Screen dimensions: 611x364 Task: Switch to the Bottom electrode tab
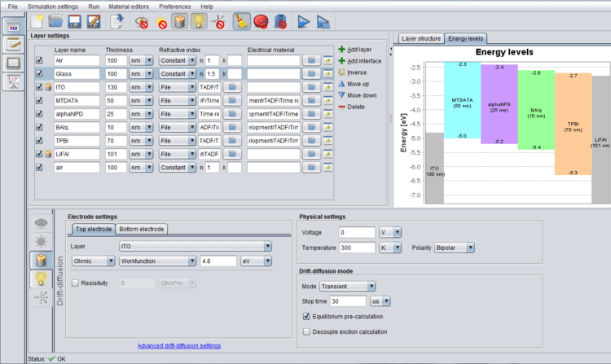[141, 230]
